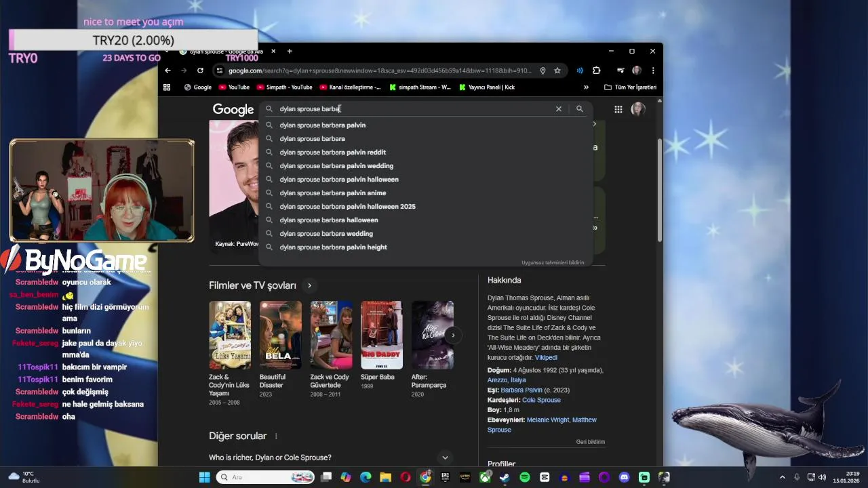
Task: Reload the Google search page
Action: tap(200, 70)
